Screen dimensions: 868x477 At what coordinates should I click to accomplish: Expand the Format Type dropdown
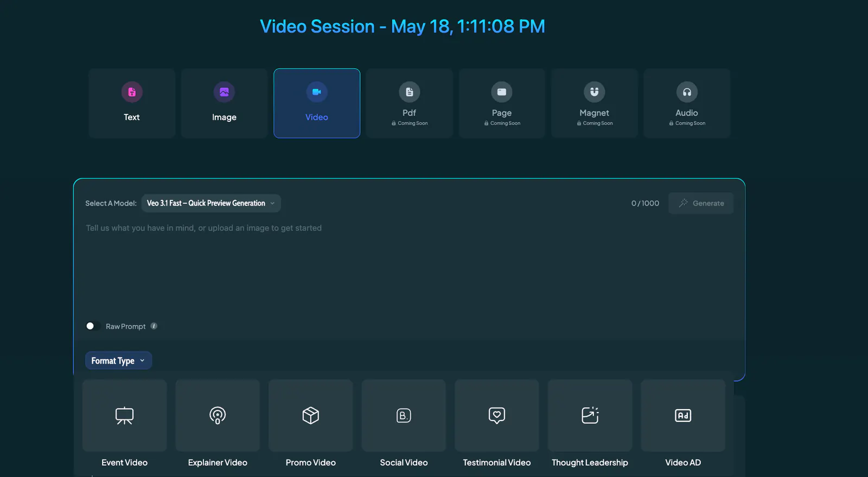click(118, 360)
